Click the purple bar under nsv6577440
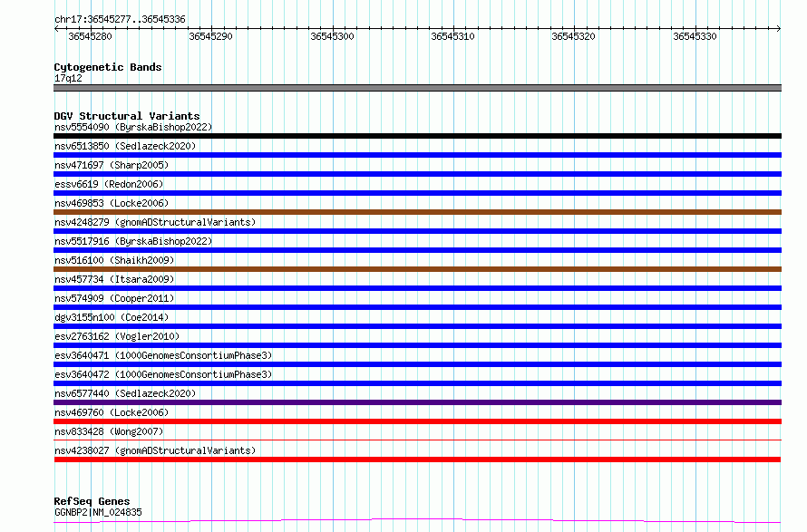The width and height of the screenshot is (807, 532). point(417,402)
